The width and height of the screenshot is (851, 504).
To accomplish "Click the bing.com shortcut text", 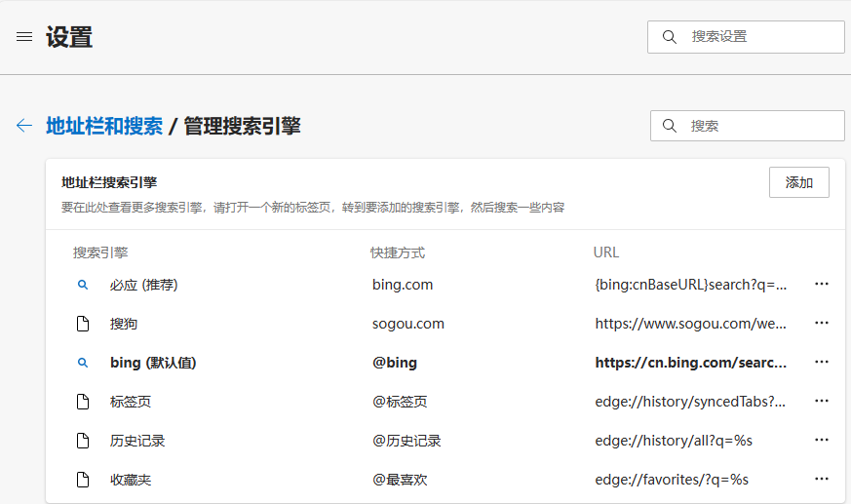I will [403, 285].
